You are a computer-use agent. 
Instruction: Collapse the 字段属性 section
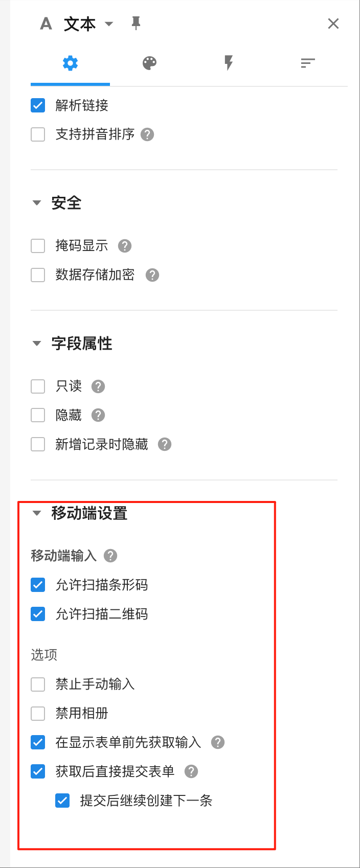coord(37,344)
